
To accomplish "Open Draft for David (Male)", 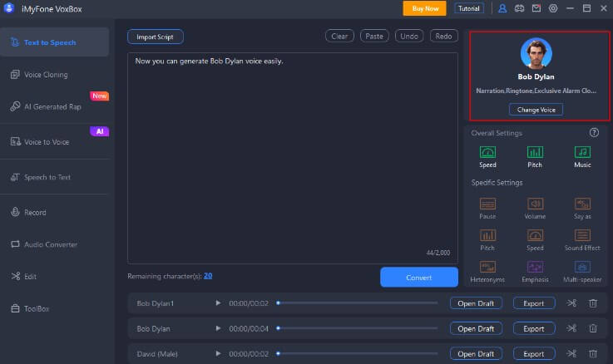I will (476, 354).
